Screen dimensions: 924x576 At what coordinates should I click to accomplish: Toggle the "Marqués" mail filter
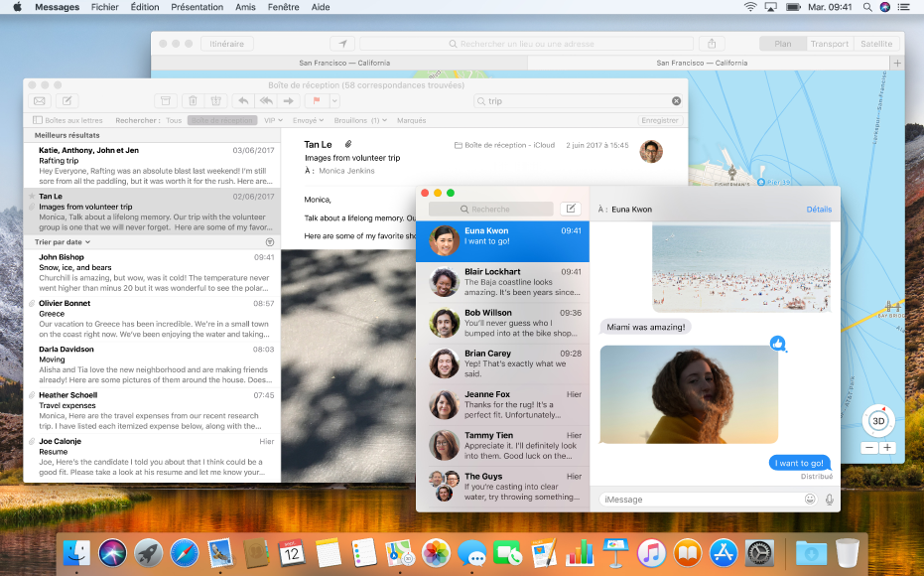pos(410,120)
